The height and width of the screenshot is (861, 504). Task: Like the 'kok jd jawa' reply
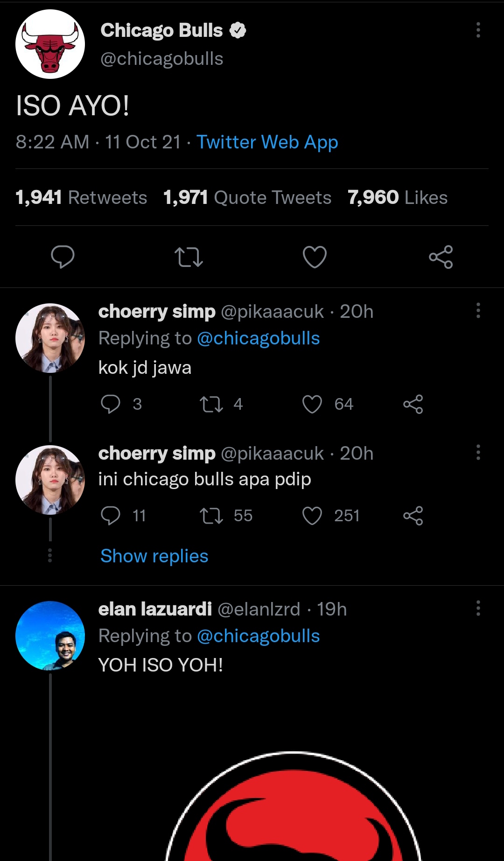(312, 404)
